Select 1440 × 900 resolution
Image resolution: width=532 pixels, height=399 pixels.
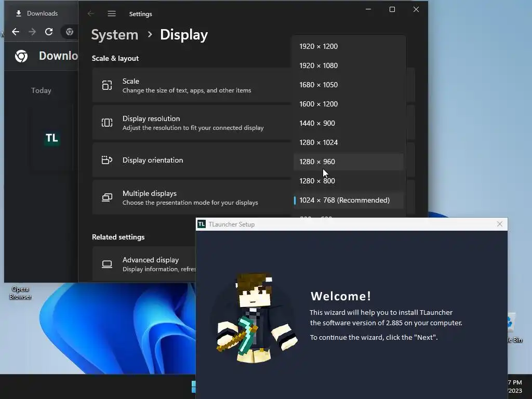pyautogui.click(x=349, y=123)
